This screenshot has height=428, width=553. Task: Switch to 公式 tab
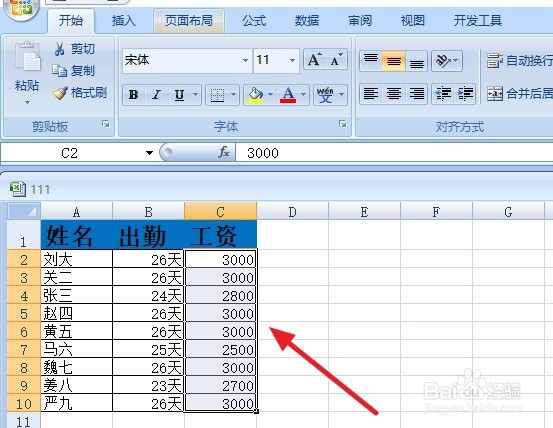tap(254, 20)
